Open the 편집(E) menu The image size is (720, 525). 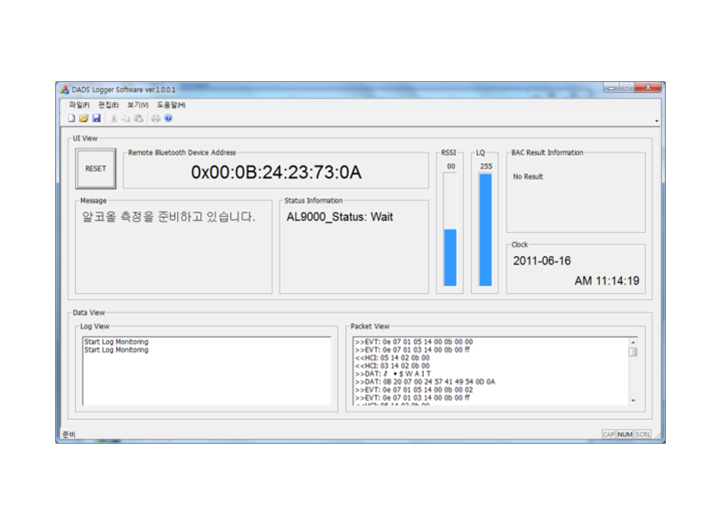(x=108, y=104)
